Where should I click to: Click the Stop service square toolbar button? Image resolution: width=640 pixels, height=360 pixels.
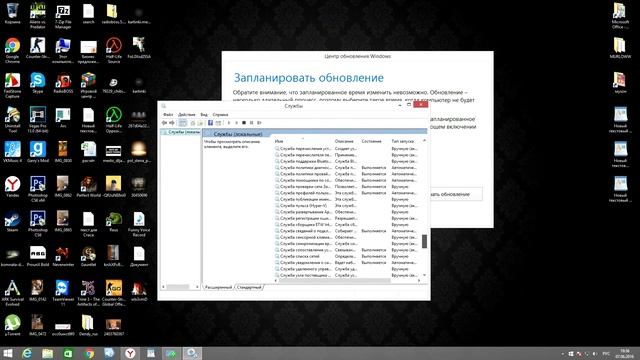pos(244,123)
